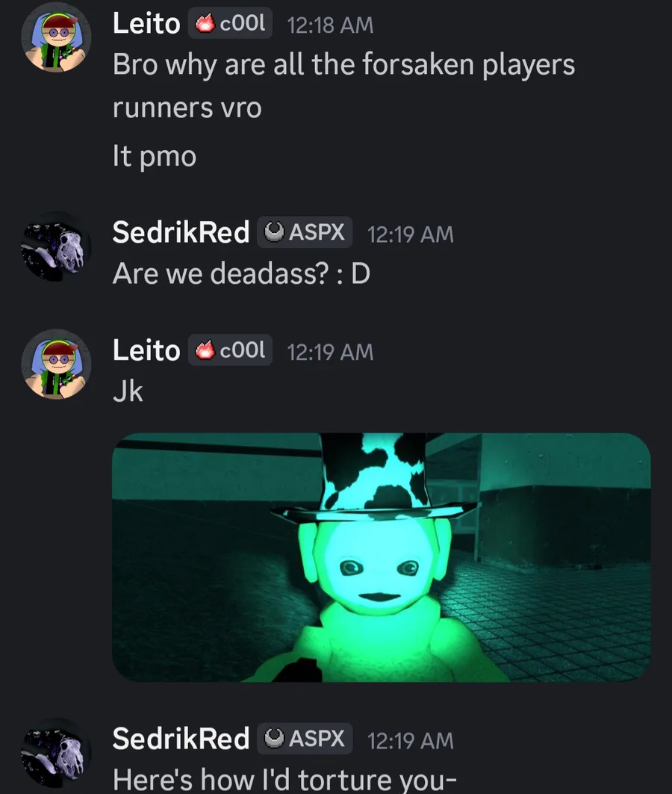Open Leito's avatar on the 12:18 AM message
This screenshot has width=672, height=794.
56,37
